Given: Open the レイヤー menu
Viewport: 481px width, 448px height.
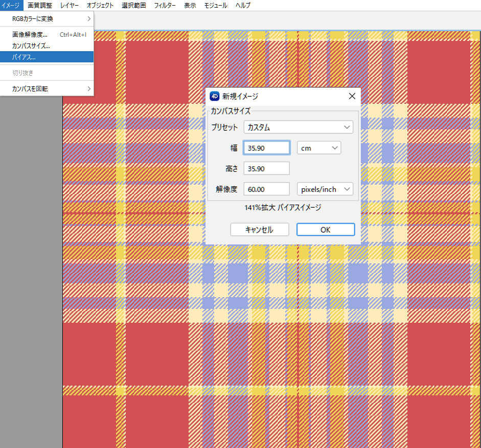Looking at the screenshot, I should coord(69,5).
